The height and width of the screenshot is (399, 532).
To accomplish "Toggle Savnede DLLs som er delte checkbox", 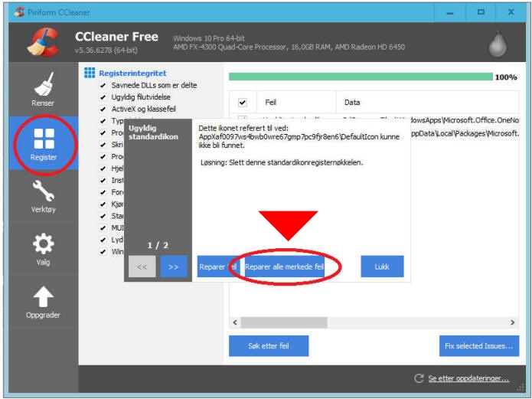I will 103,85.
